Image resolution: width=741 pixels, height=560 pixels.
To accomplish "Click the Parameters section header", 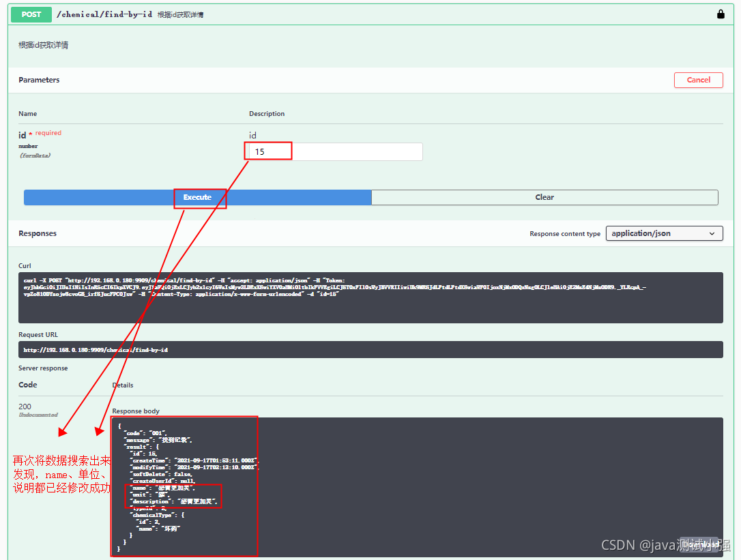I will (39, 80).
